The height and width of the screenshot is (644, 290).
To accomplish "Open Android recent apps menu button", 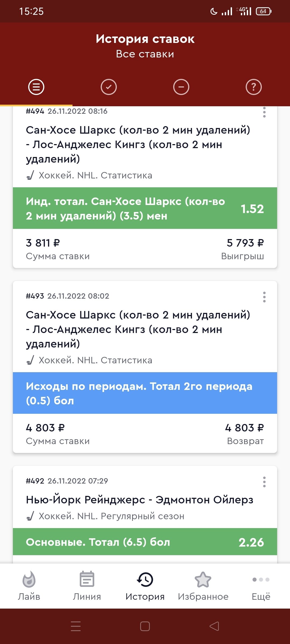I will (x=76, y=626).
